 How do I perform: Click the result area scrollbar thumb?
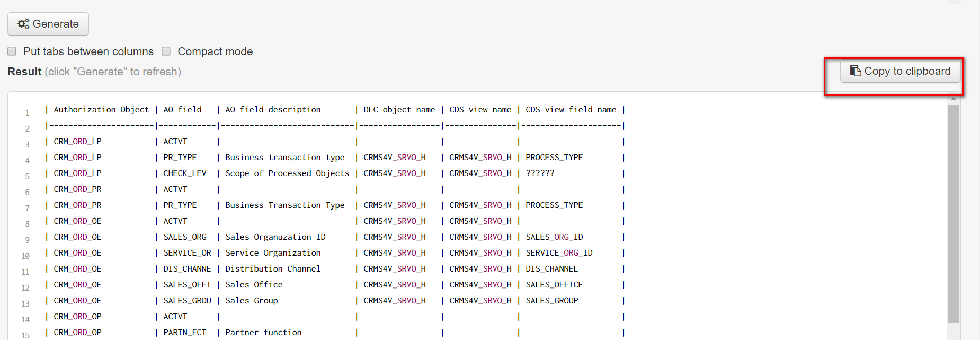coord(954,213)
